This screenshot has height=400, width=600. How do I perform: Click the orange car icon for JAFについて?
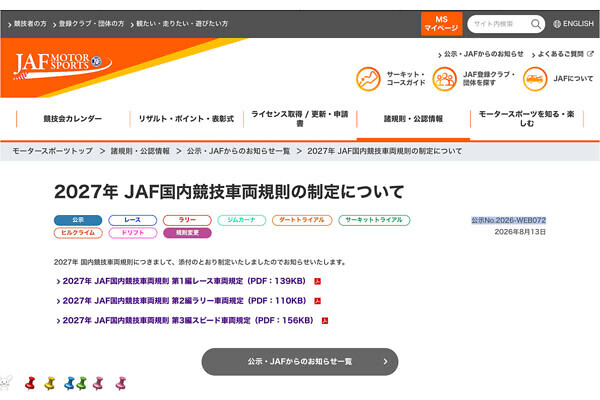535,79
